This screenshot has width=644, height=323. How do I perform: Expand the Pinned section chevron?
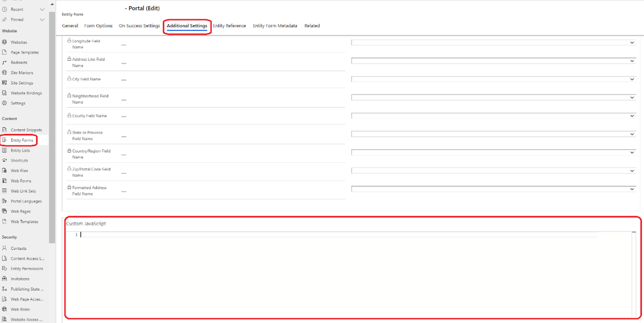point(42,20)
